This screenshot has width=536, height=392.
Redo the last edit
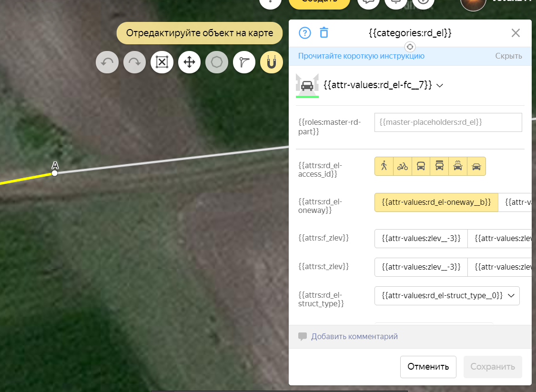[135, 62]
